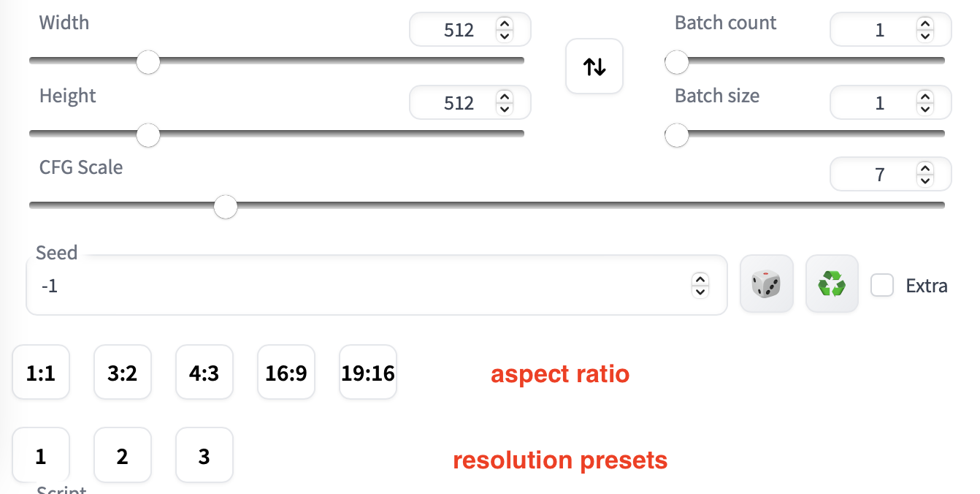Screen dimensions: 980x494
Task: Click the dice icon to randomize seed
Action: pyautogui.click(x=766, y=284)
